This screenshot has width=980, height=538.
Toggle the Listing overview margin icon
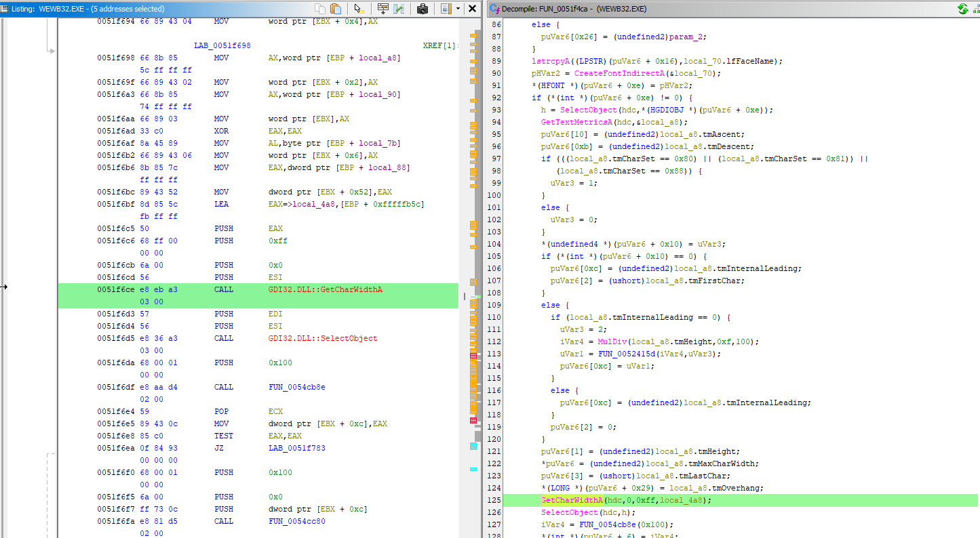(x=446, y=9)
